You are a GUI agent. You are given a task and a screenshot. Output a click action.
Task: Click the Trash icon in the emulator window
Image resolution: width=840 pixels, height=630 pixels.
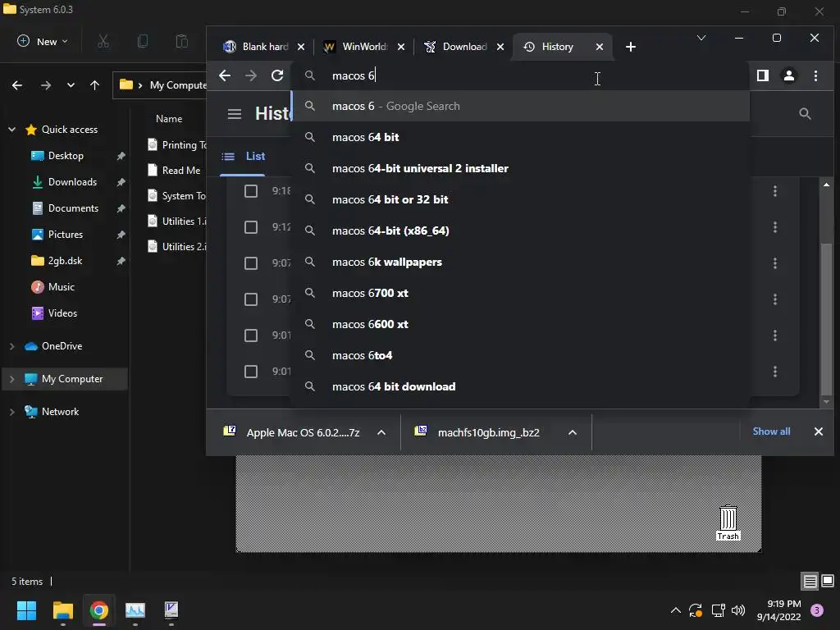click(x=728, y=523)
